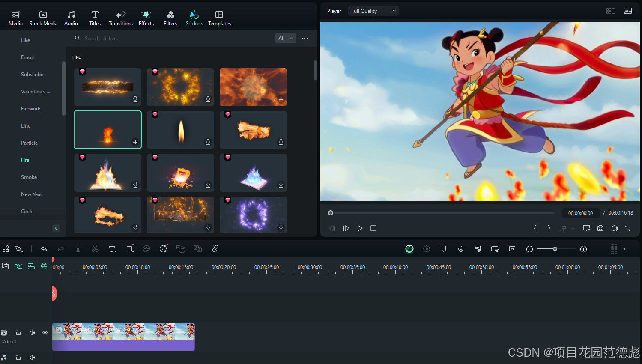Select the purple fire ring sticker thumbnail
642x364 pixels.
(253, 215)
